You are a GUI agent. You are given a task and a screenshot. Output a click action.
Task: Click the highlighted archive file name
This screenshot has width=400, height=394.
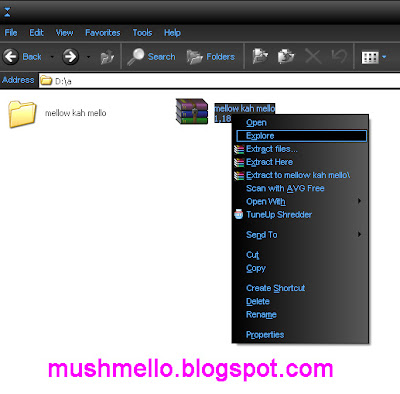[x=245, y=108]
